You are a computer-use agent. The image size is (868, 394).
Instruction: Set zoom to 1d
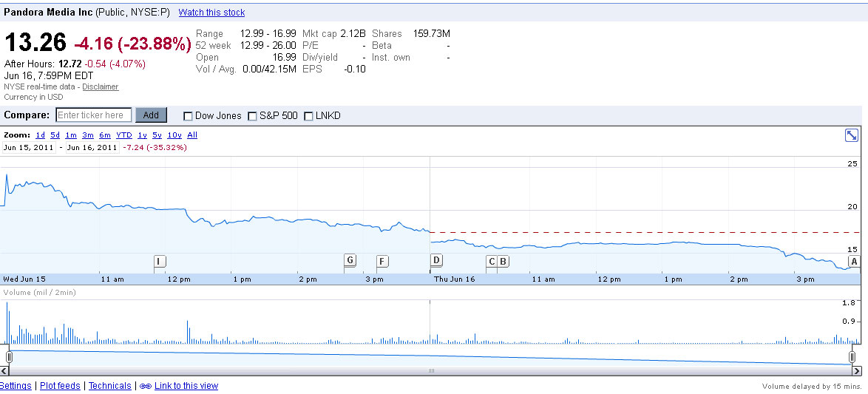point(41,135)
